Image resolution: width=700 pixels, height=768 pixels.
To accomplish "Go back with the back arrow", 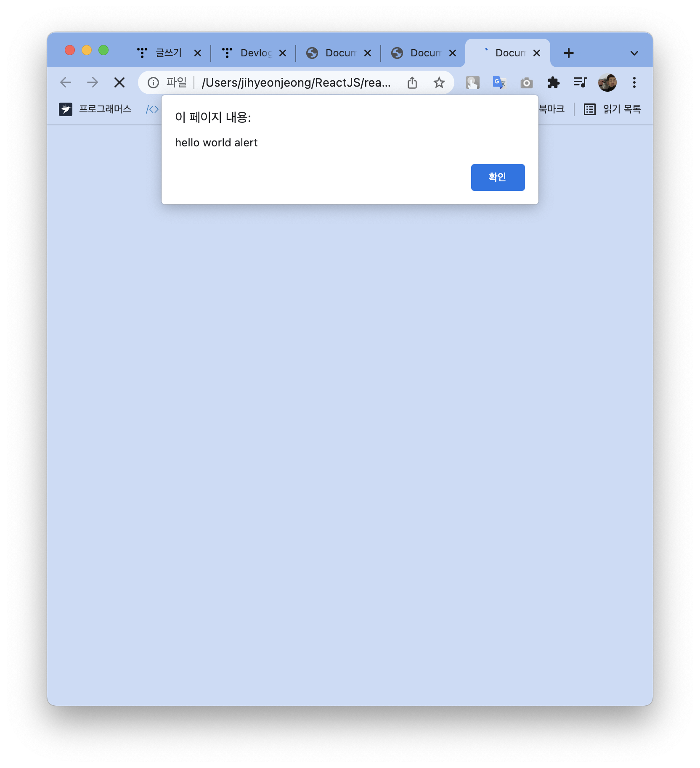I will [66, 82].
